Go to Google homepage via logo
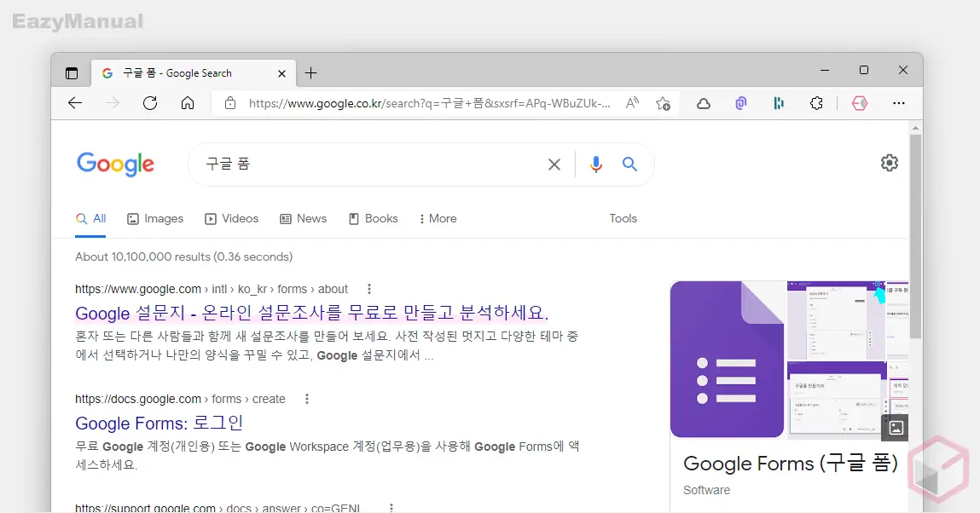980x513 pixels. [116, 164]
